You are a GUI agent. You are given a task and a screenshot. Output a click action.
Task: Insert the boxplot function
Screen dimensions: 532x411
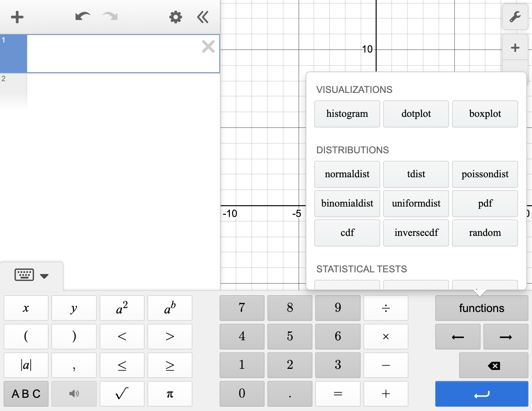pyautogui.click(x=485, y=114)
